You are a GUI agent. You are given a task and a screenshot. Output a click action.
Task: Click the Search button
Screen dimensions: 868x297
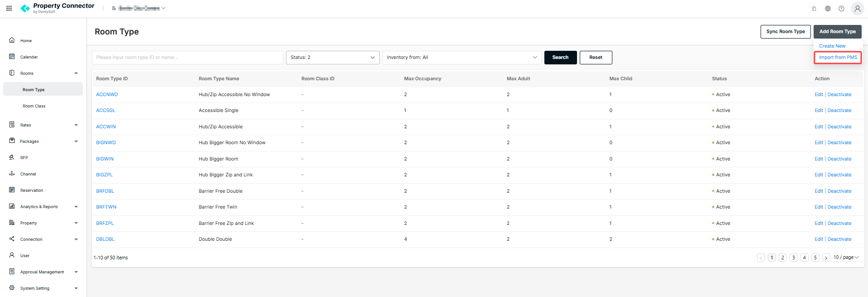click(560, 58)
